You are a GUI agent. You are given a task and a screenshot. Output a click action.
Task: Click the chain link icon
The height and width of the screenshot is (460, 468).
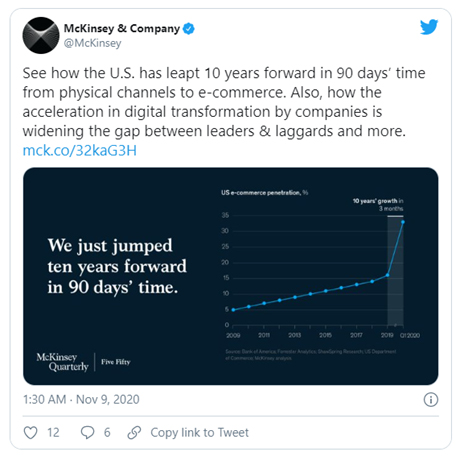point(135,433)
